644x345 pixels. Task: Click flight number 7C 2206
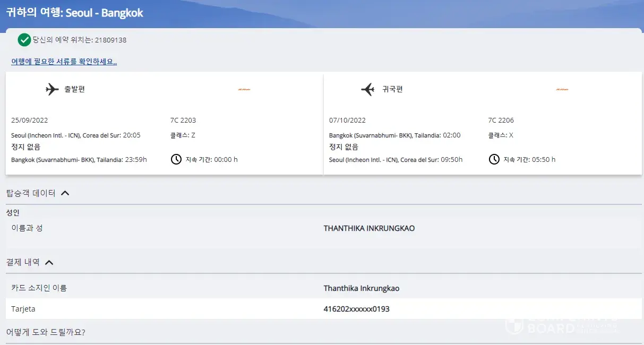coord(501,120)
